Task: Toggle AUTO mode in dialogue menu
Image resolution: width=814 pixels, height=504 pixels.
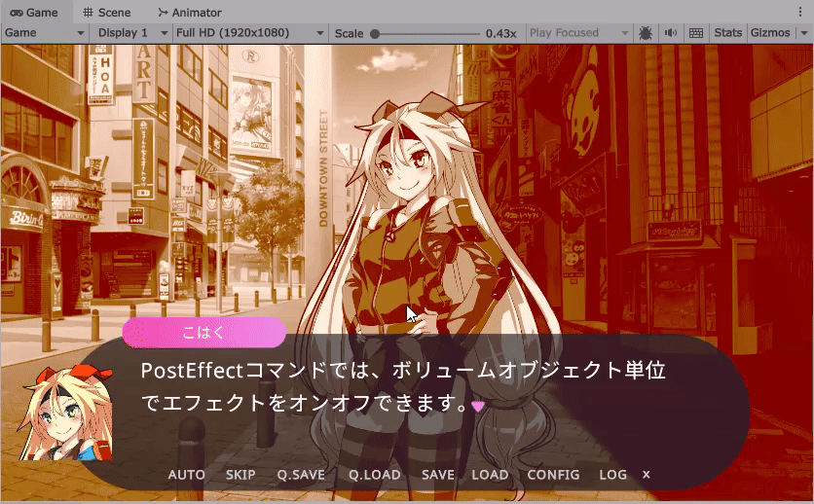Action: coord(186,475)
